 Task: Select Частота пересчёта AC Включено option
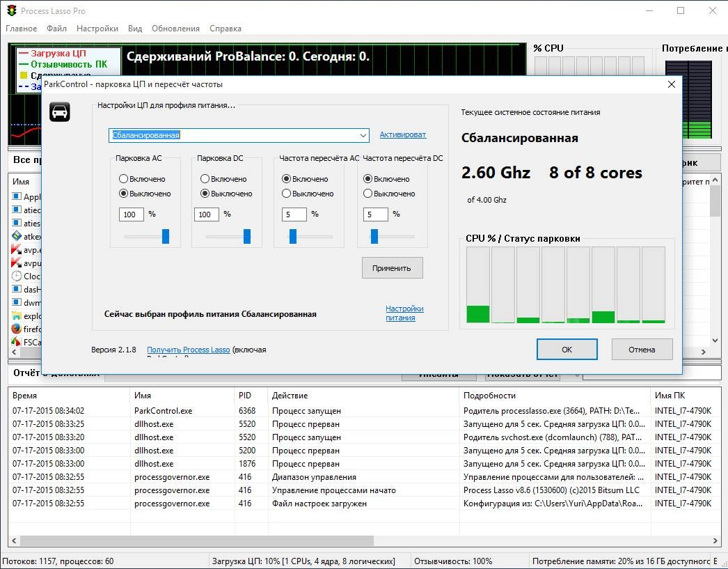click(287, 179)
